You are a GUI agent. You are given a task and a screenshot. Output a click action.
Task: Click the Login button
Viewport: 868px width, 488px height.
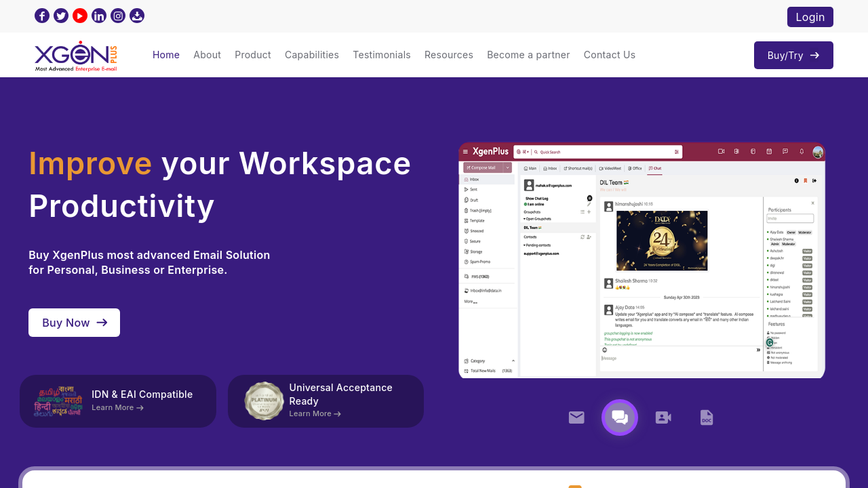coord(810,17)
